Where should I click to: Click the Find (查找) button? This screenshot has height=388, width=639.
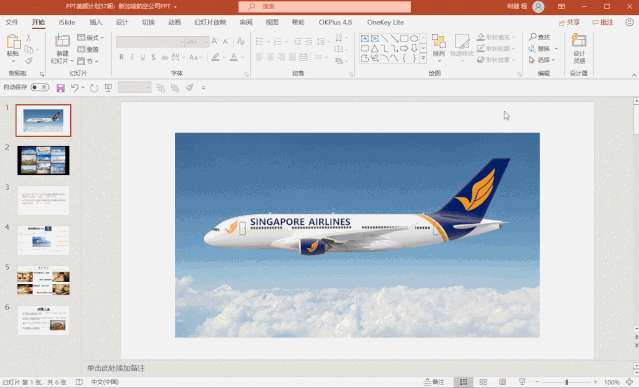(540, 37)
